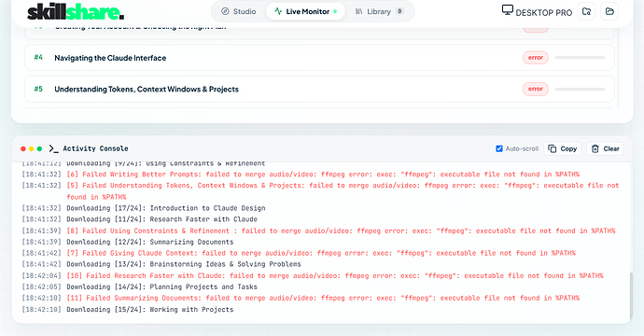Screen dimensions: 644x336
Task: Click the error badge for lesson #4
Action: pos(535,58)
